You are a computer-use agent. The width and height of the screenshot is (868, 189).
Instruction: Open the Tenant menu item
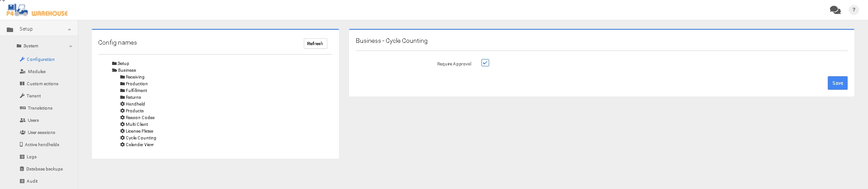33,96
